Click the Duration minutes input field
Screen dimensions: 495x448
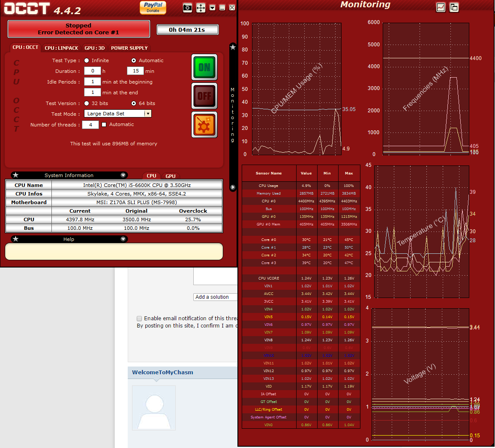coord(135,71)
